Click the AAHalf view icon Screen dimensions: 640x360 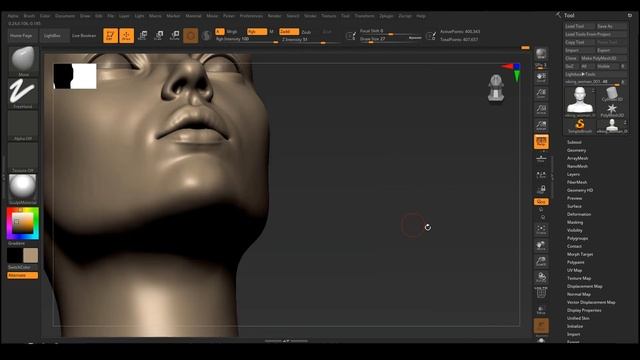pos(541,125)
